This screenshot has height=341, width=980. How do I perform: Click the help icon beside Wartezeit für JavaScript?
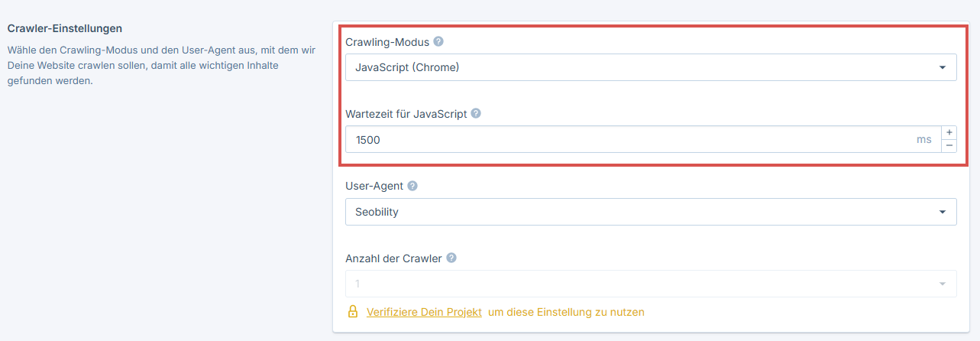(476, 113)
